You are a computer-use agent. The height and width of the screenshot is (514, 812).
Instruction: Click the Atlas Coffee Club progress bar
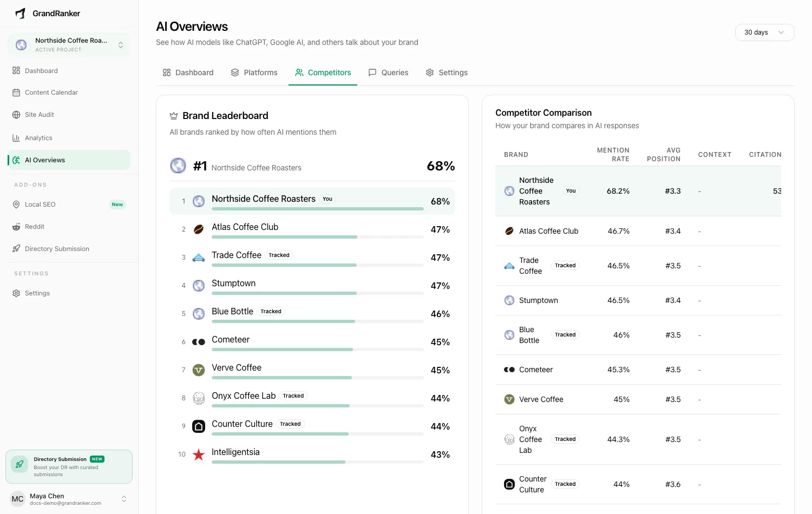point(317,237)
